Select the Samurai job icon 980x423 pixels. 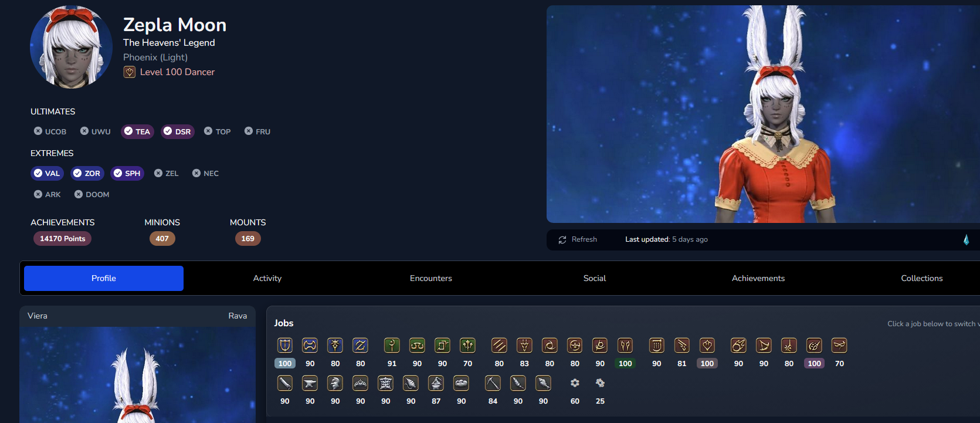575,345
